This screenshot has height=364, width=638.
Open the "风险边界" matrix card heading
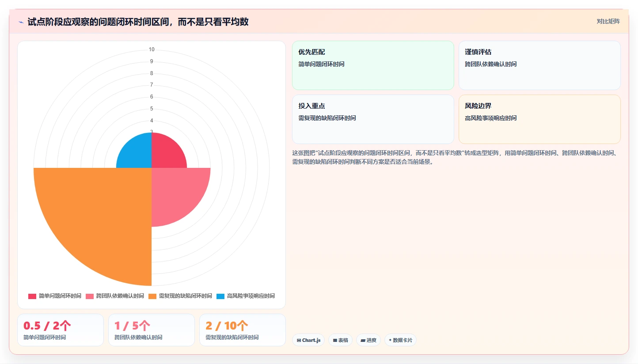pyautogui.click(x=478, y=106)
